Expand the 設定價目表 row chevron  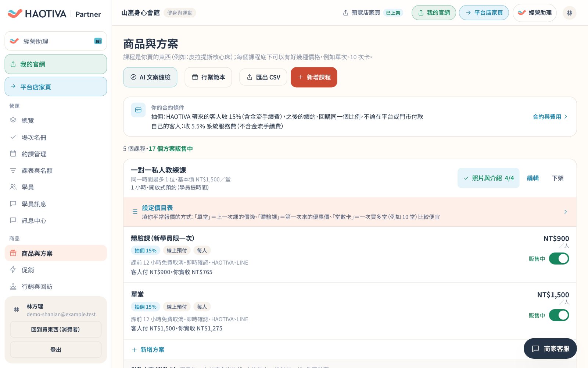(x=566, y=212)
